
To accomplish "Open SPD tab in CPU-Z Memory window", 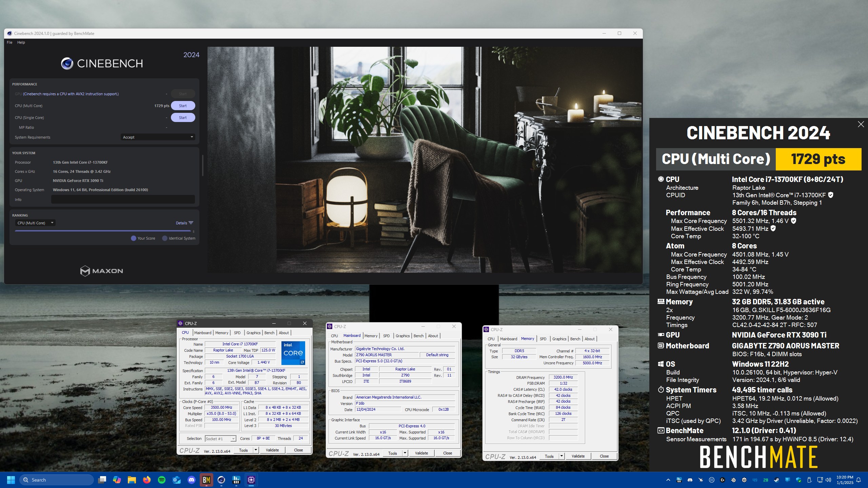I will point(543,339).
